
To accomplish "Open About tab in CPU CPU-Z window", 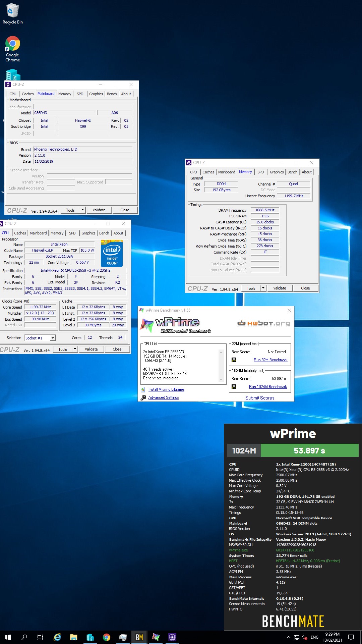I will [118, 233].
